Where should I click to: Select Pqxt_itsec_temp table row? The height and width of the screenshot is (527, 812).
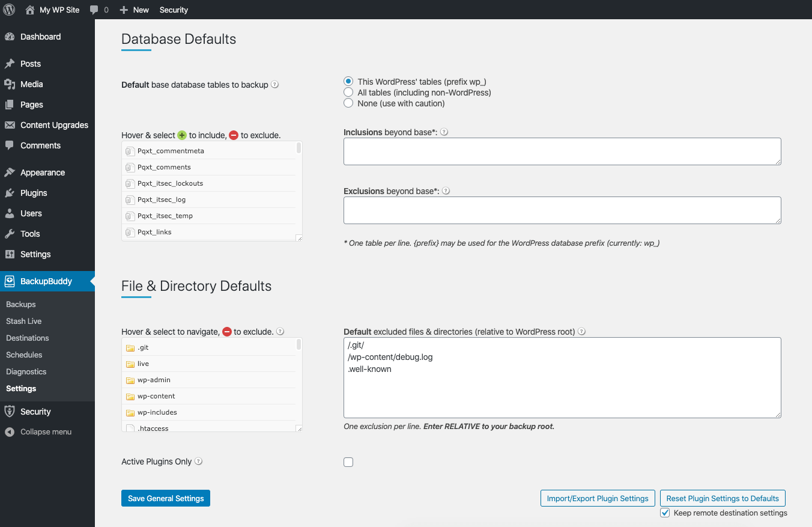coord(208,216)
